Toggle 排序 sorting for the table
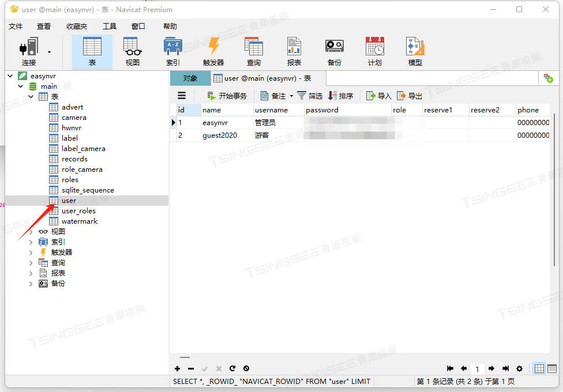The image size is (563, 392). tap(343, 95)
